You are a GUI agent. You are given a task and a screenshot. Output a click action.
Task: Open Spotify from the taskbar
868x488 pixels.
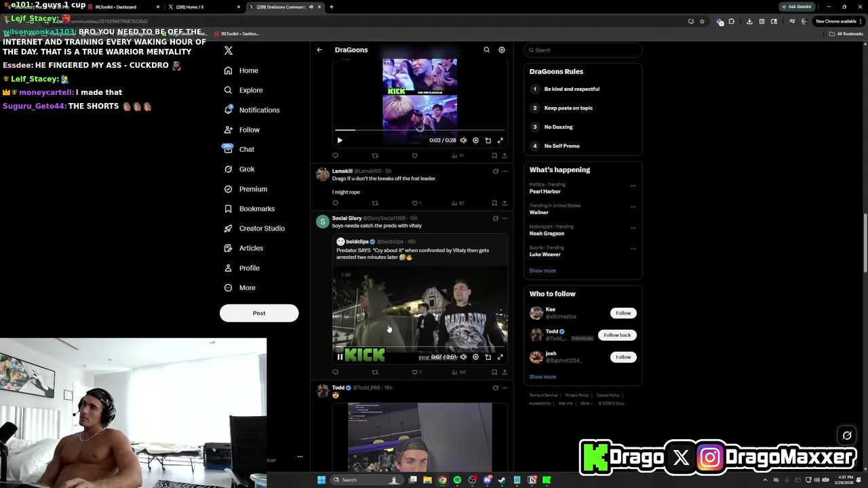click(x=457, y=480)
